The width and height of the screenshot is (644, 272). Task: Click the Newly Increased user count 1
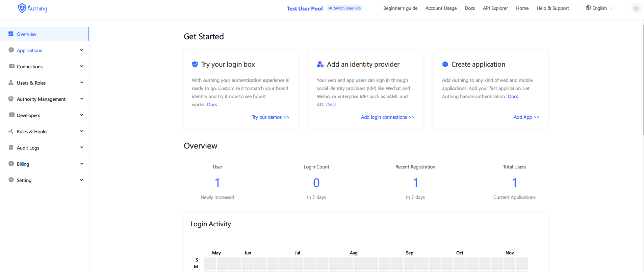coord(217,183)
